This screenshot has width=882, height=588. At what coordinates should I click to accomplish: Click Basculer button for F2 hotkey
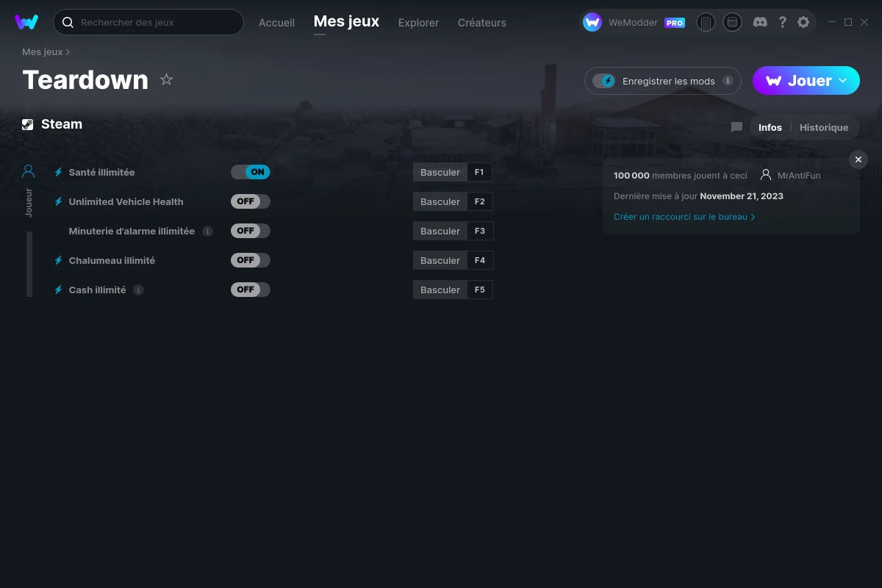pos(440,201)
